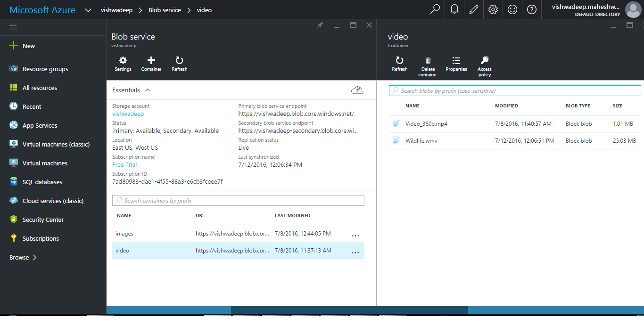Sort containers by NAME column header
The image size is (644, 334).
[x=124, y=215]
